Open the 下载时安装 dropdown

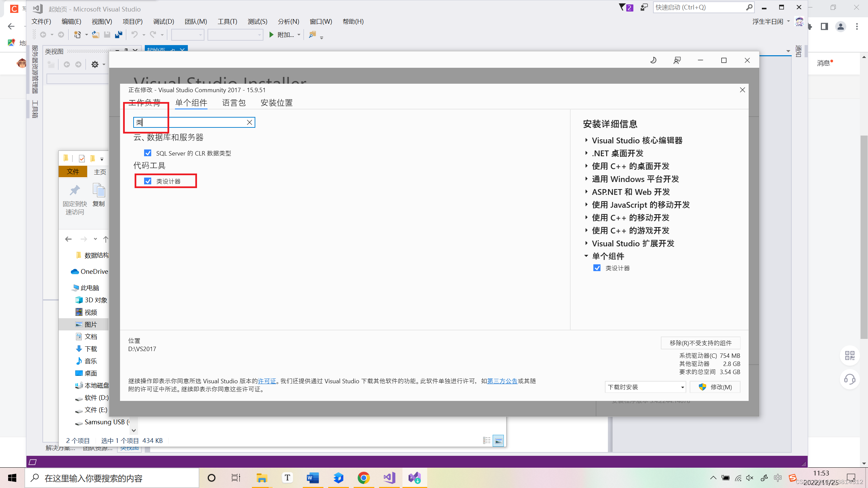[645, 387]
